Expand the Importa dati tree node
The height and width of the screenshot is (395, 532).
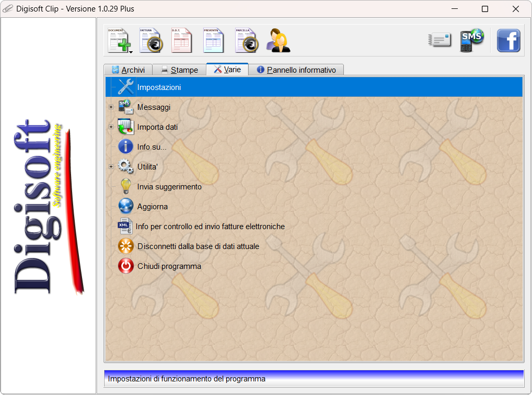111,127
